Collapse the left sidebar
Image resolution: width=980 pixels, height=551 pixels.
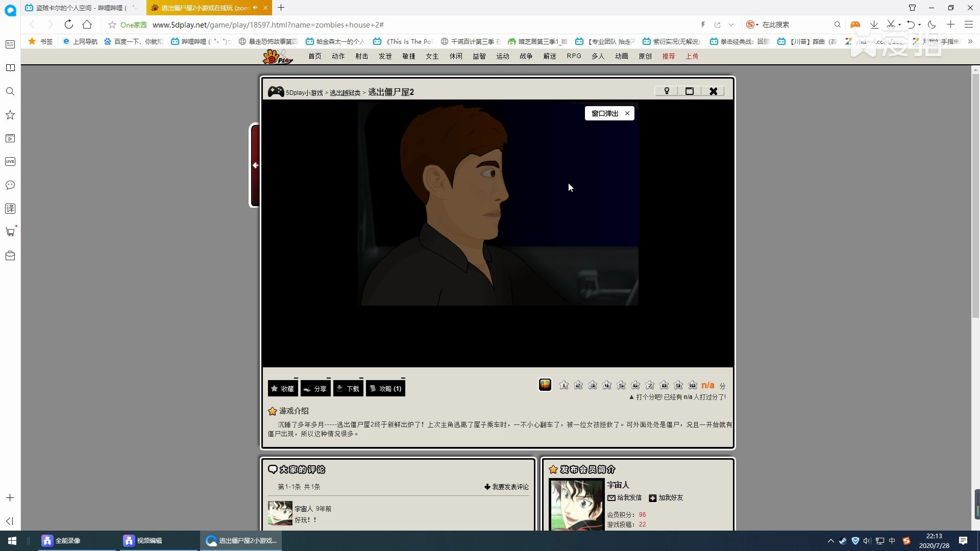point(10,521)
